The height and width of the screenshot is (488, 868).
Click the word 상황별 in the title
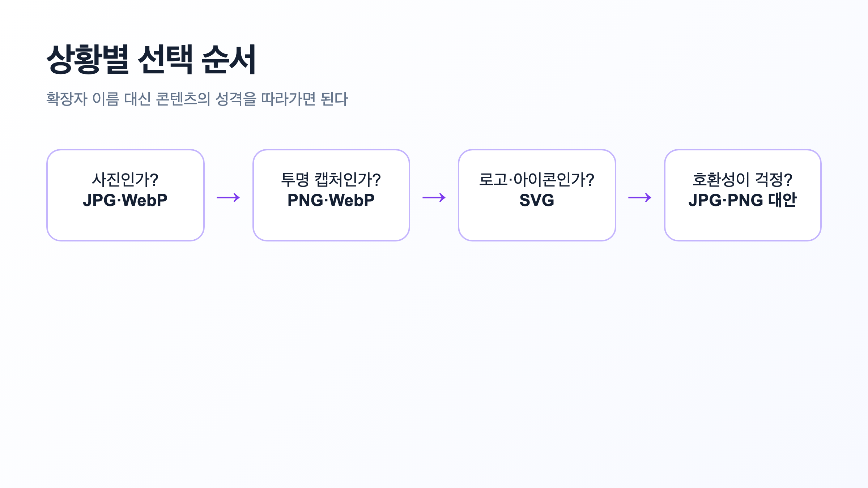tap(88, 60)
